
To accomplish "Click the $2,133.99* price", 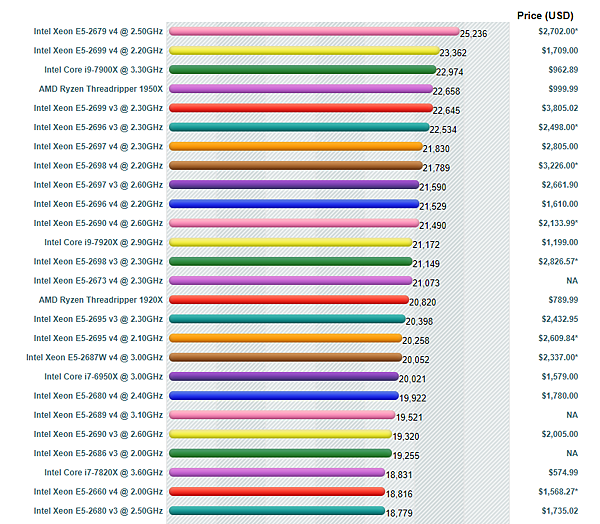I will pyautogui.click(x=558, y=223).
